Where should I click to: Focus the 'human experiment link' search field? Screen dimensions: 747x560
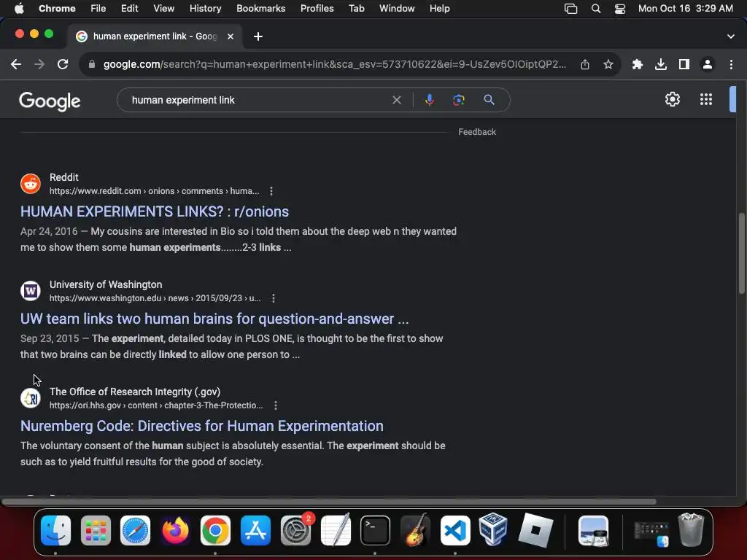(258, 100)
